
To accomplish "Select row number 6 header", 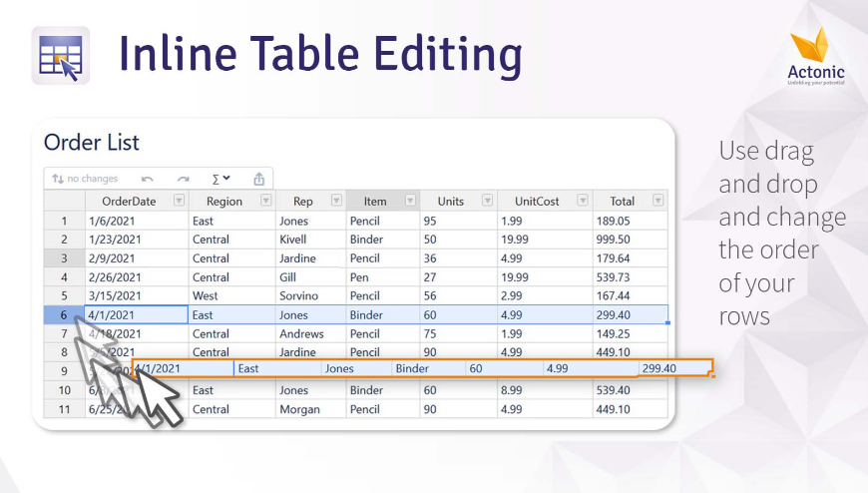I will pos(64,315).
